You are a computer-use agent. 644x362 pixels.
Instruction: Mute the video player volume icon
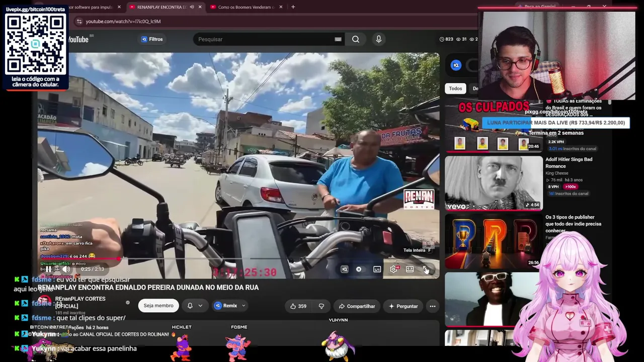click(66, 269)
